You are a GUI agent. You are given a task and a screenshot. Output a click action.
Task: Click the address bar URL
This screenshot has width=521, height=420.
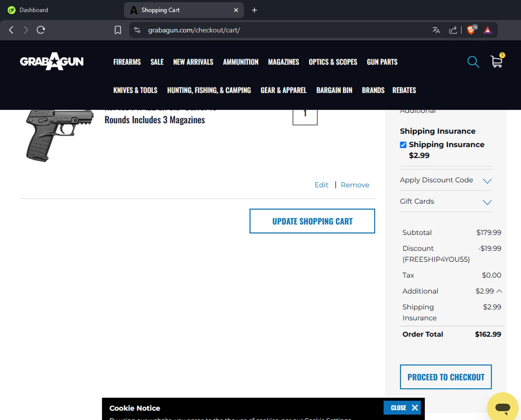(x=194, y=30)
